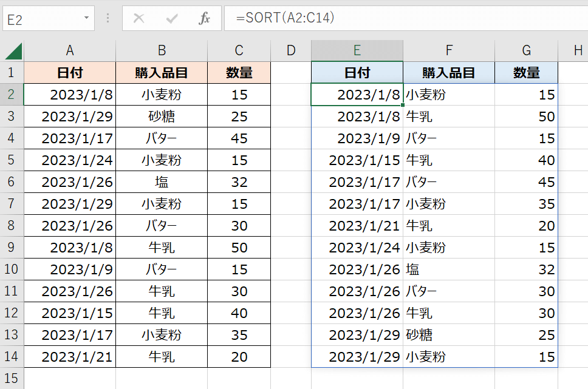The image size is (588, 389).
Task: Click the 数量 header cell in column C
Action: coord(239,73)
